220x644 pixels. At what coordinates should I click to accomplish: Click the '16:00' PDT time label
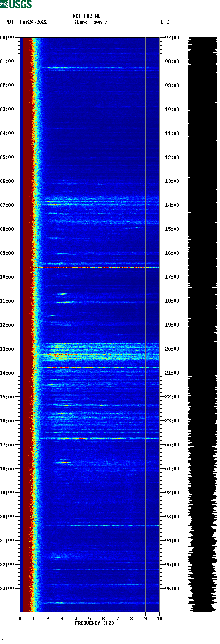pyautogui.click(x=7, y=421)
